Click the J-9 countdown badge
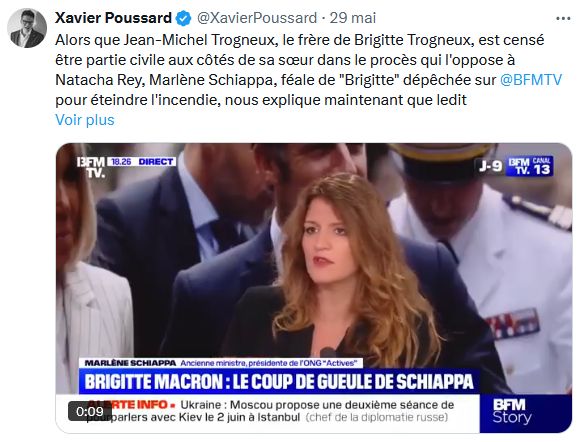 coord(490,166)
